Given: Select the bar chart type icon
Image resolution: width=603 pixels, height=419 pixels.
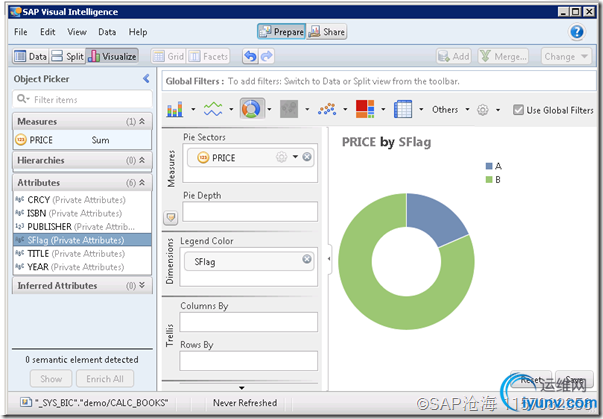Looking at the screenshot, I should coord(175,110).
